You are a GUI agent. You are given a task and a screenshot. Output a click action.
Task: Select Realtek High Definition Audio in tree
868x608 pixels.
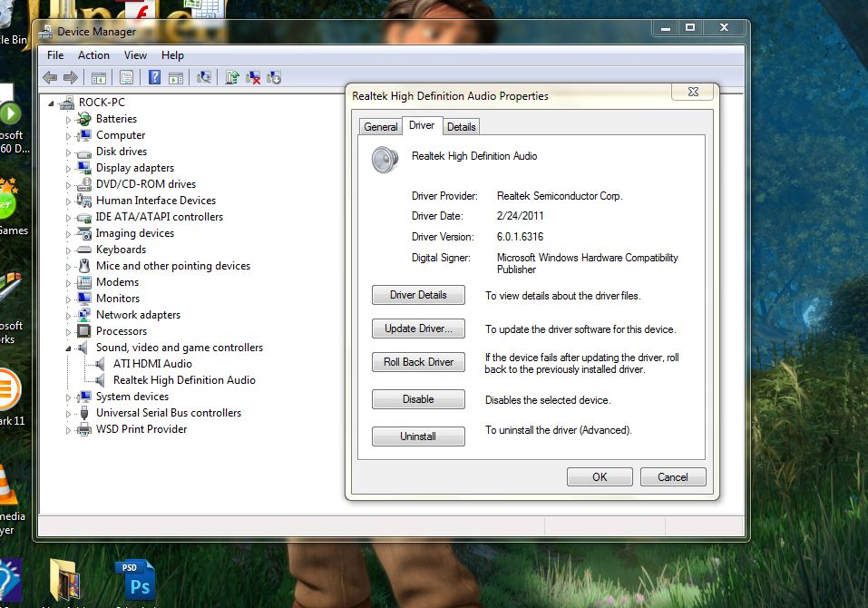click(x=184, y=380)
